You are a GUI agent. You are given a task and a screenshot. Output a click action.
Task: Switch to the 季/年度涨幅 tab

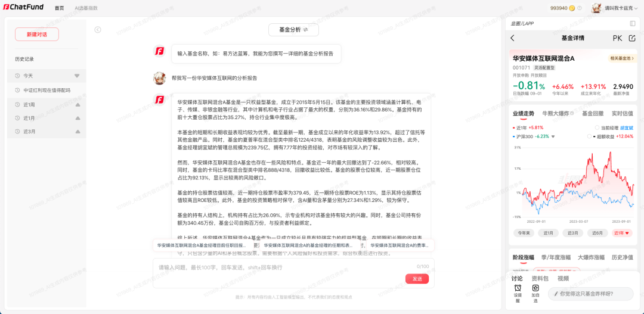(556, 258)
